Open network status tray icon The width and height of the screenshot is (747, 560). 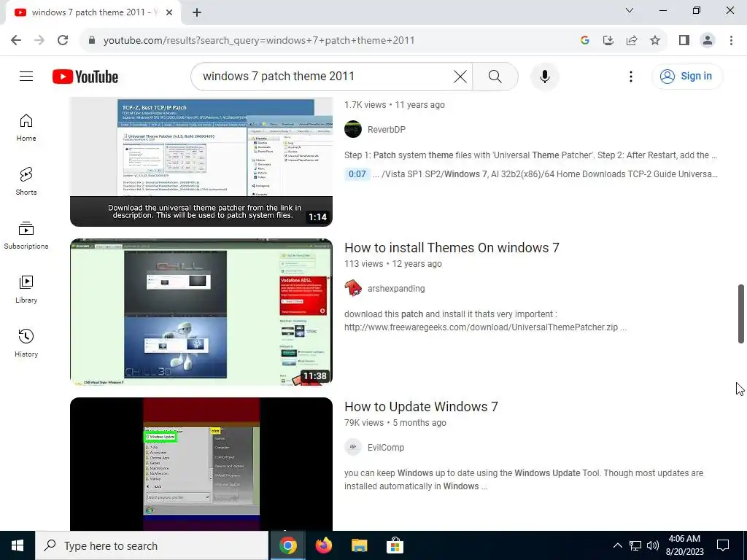point(635,545)
